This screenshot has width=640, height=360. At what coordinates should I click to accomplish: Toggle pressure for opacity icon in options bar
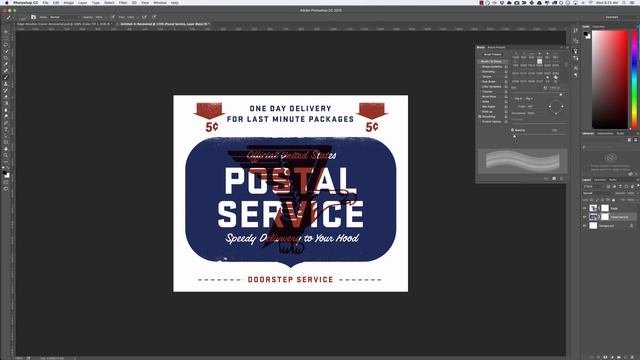point(112,17)
